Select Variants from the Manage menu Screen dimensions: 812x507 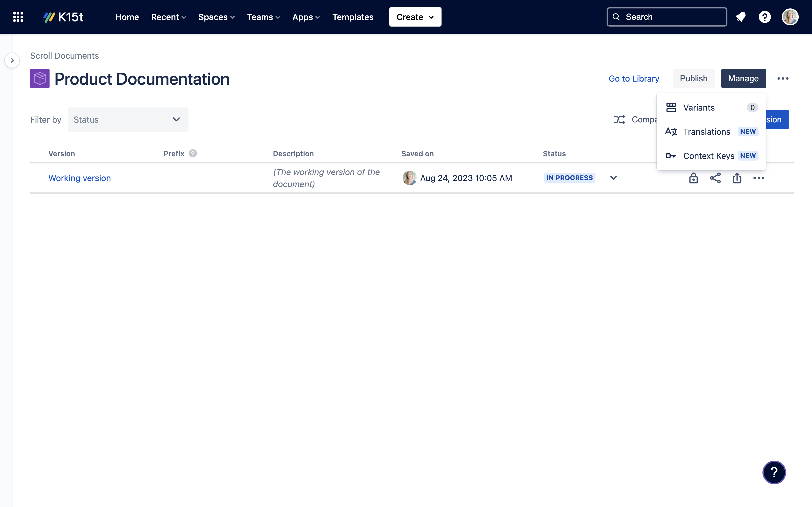[699, 107]
